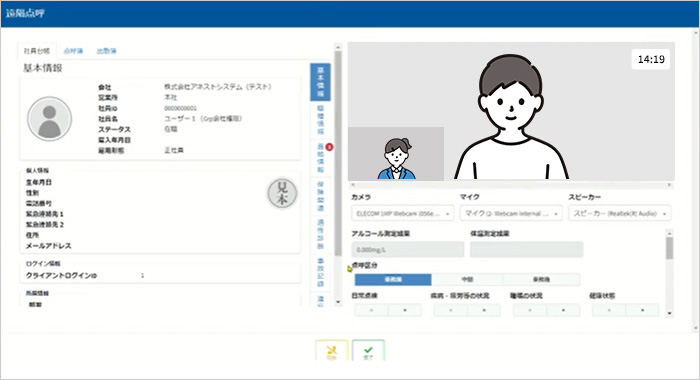The image size is (700, 380).
Task: Click the green checkmark complete button
Action: coord(368,351)
